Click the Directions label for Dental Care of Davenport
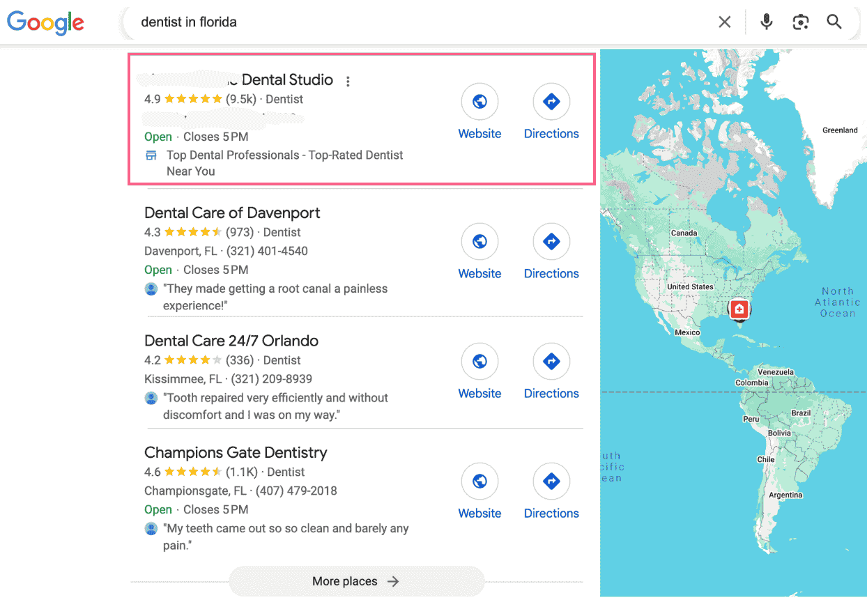Viewport: 867px width, 616px height. pyautogui.click(x=551, y=274)
